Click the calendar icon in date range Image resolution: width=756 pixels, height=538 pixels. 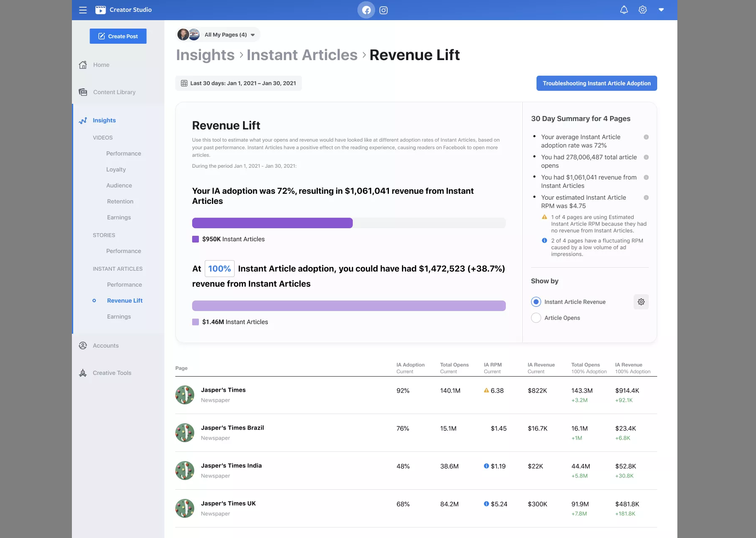point(184,83)
